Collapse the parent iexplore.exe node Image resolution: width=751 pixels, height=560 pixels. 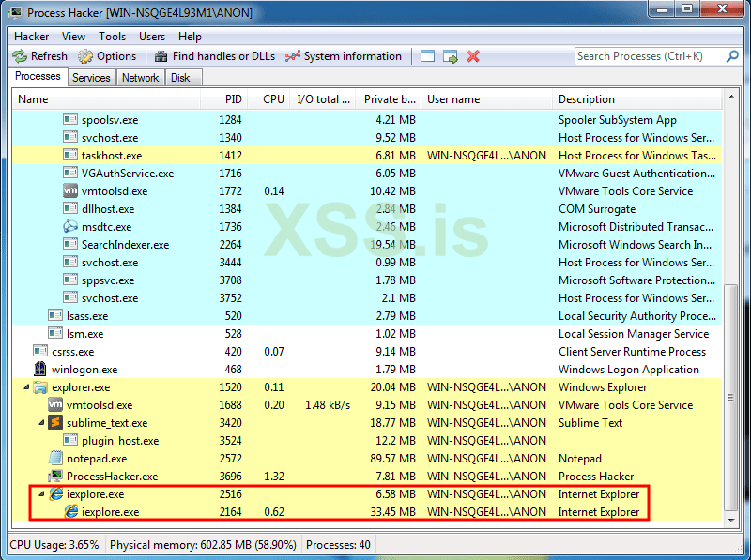[41, 494]
